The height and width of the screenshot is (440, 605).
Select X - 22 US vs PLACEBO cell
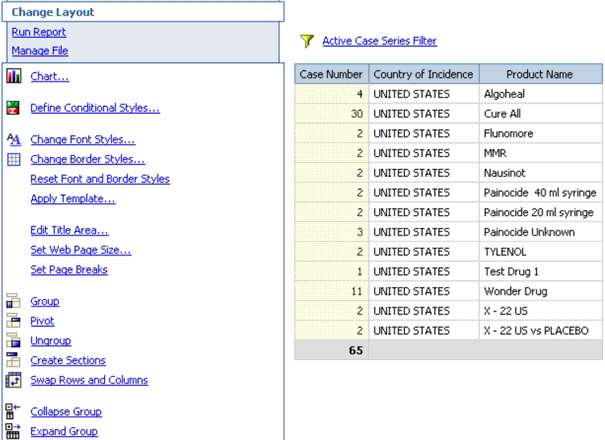[541, 330]
